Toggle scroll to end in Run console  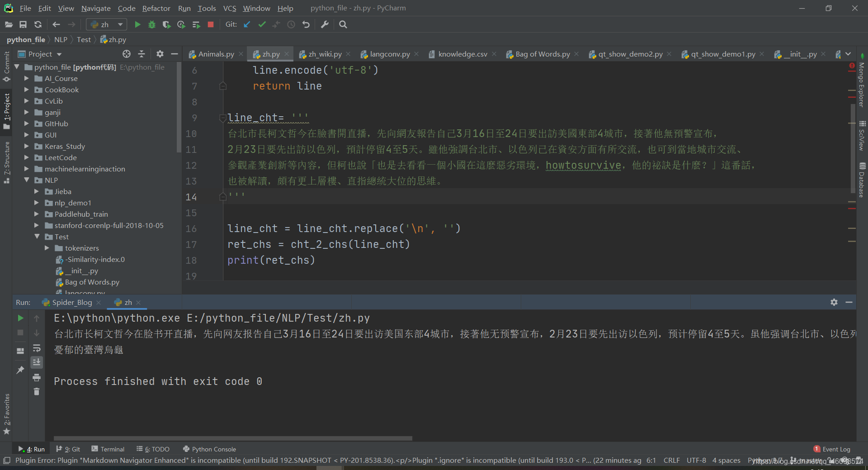point(37,362)
